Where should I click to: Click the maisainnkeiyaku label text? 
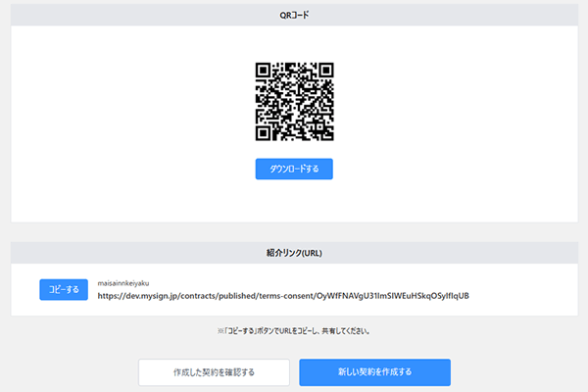[123, 283]
